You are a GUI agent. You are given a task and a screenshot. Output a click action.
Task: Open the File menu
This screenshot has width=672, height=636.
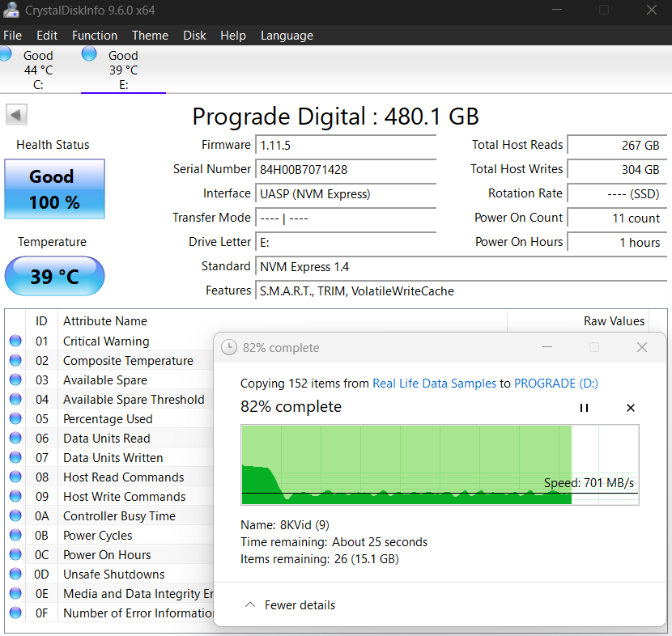[x=13, y=36]
